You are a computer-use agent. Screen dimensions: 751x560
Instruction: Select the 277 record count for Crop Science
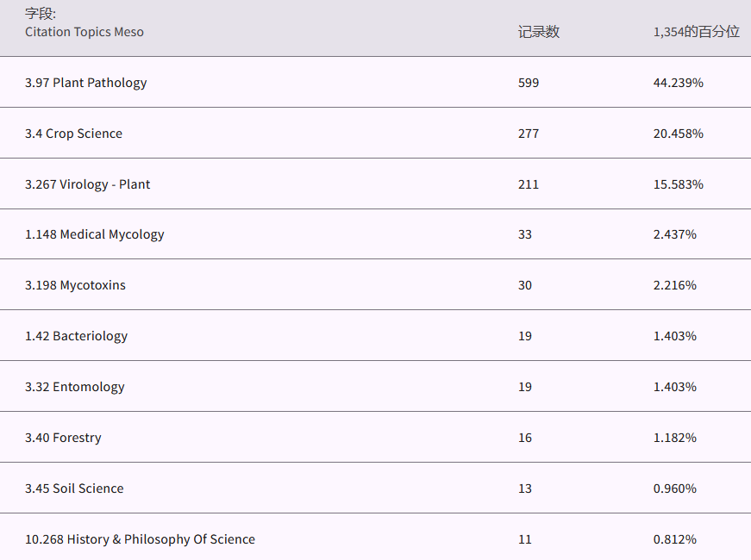(x=529, y=134)
